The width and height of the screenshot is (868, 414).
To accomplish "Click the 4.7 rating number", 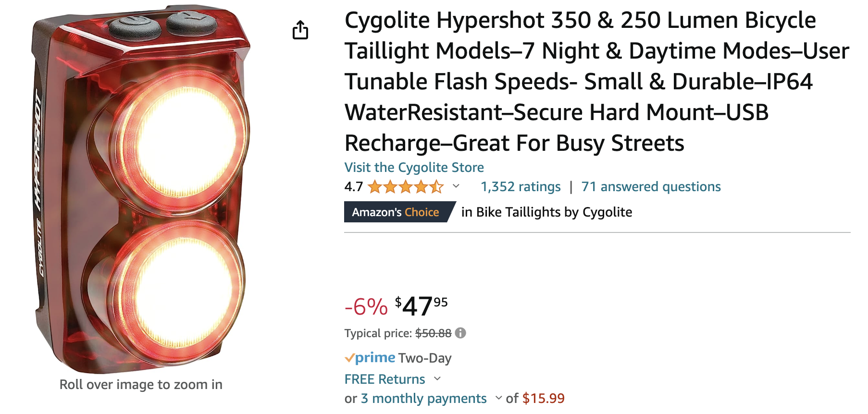I will [353, 186].
